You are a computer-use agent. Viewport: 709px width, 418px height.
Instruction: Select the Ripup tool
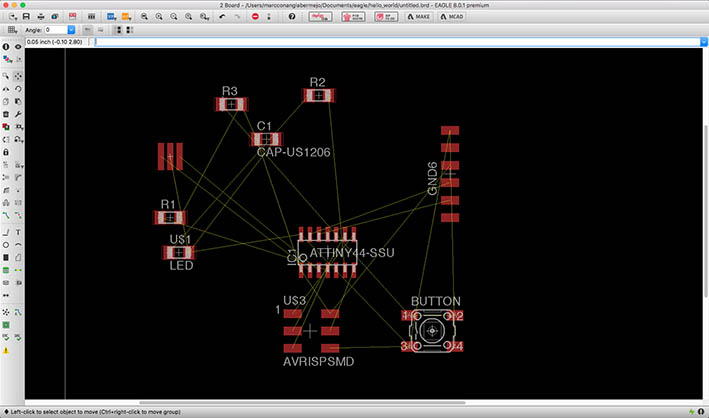(18, 215)
